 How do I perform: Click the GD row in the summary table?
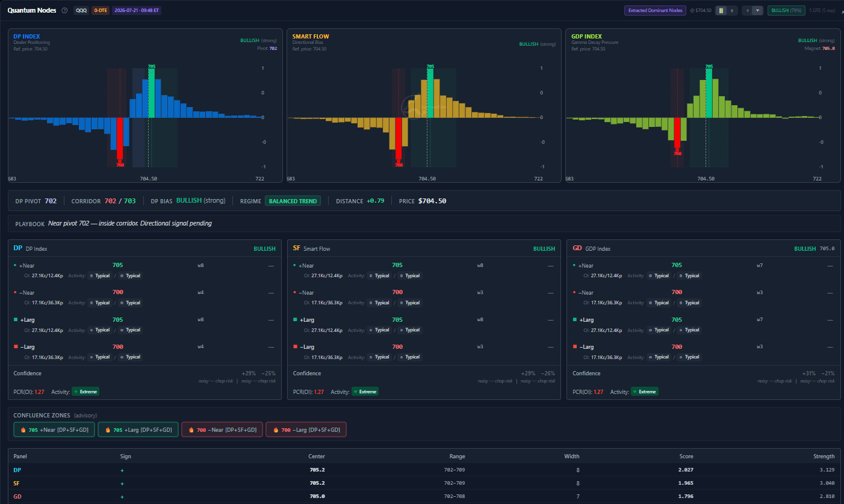click(x=424, y=496)
